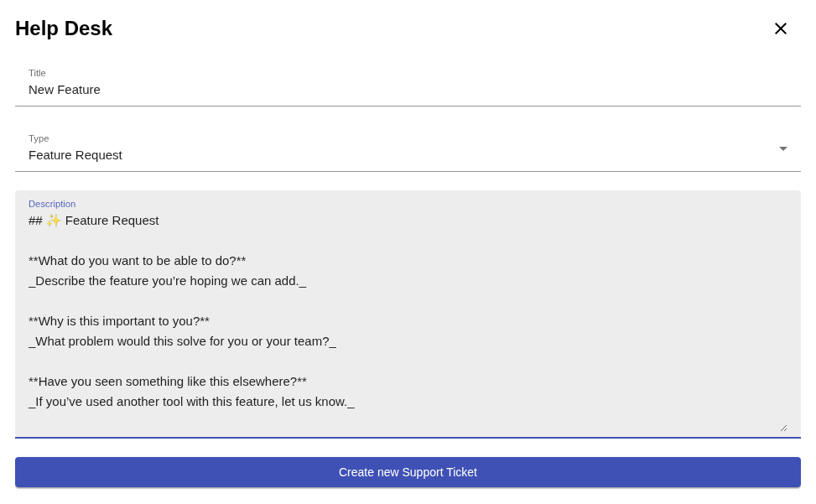Click the 'If you've used another tool' line
Viewport: 816px width, 504px height.
coord(191,402)
